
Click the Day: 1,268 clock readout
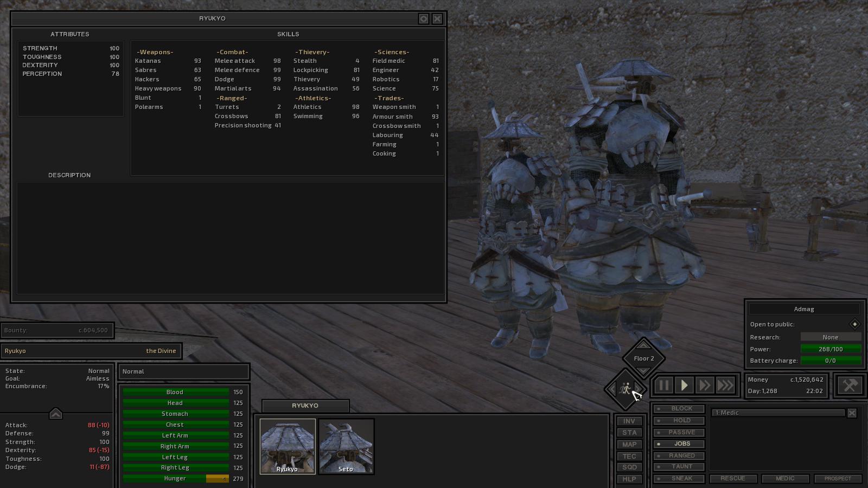(785, 391)
